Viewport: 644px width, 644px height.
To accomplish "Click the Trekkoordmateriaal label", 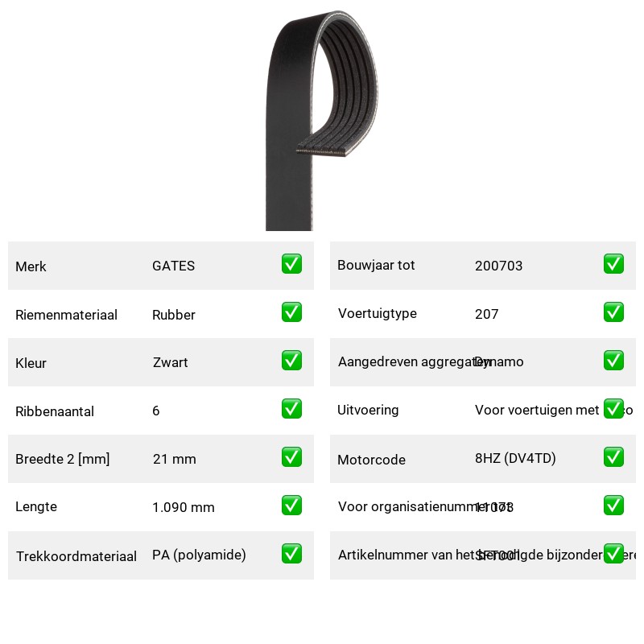I will click(x=76, y=556).
